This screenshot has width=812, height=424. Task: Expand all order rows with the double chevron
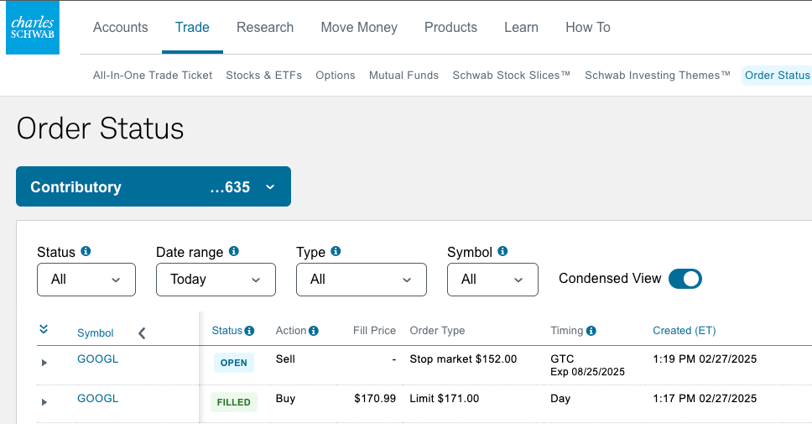pos(44,329)
